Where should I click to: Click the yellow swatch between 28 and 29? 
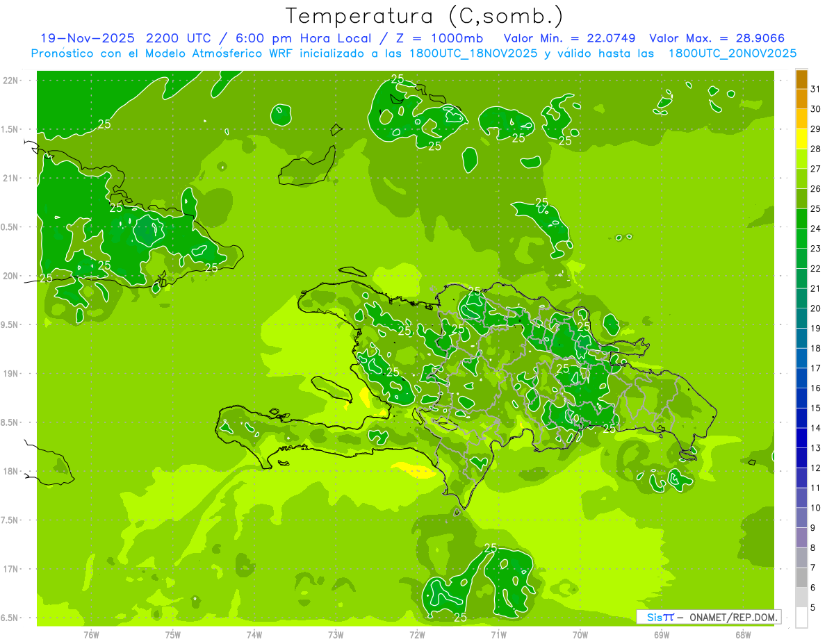801,139
